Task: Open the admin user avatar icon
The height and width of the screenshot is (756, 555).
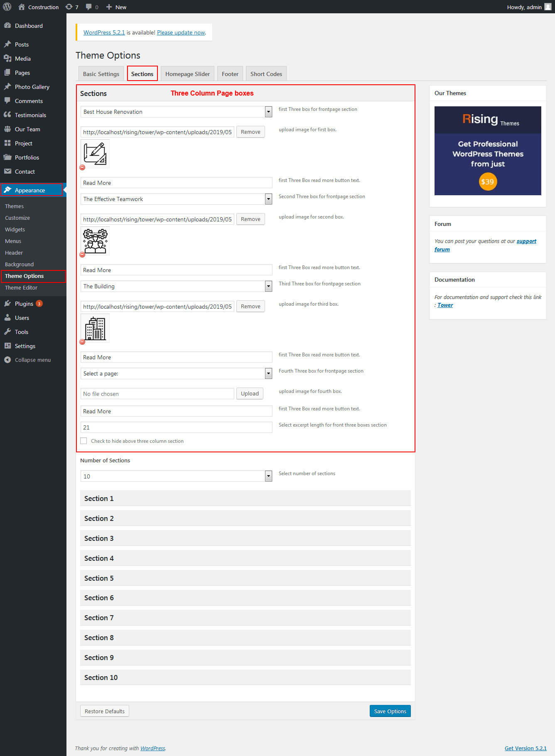Action: [548, 7]
